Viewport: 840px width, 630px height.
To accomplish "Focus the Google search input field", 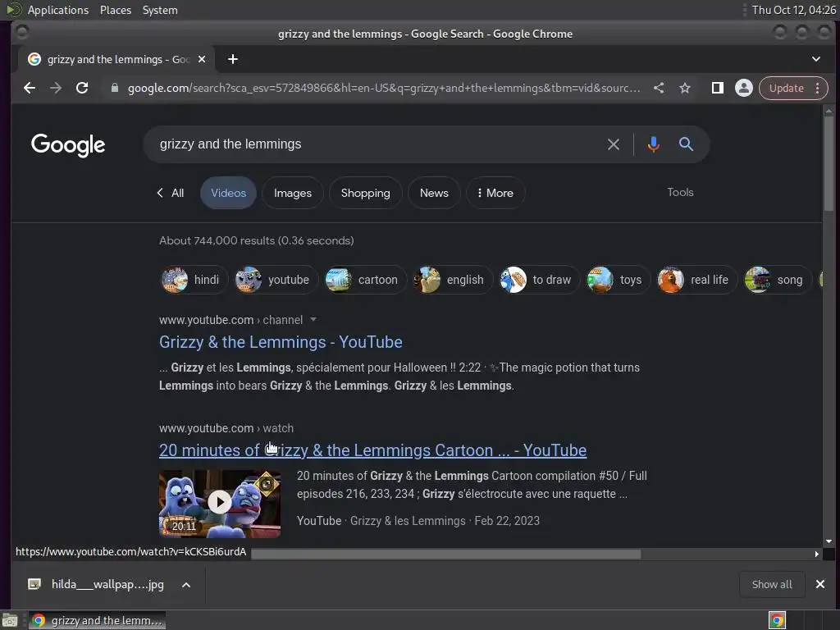I will (375, 144).
